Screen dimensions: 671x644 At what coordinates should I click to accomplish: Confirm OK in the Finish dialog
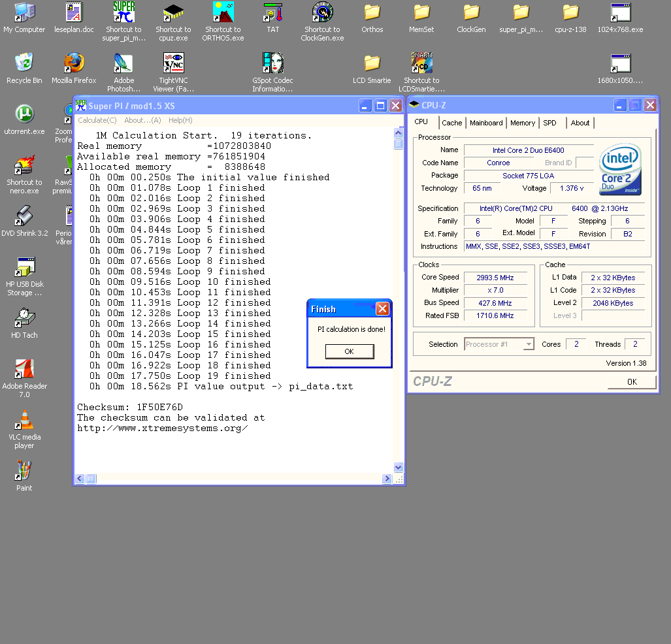click(x=349, y=351)
